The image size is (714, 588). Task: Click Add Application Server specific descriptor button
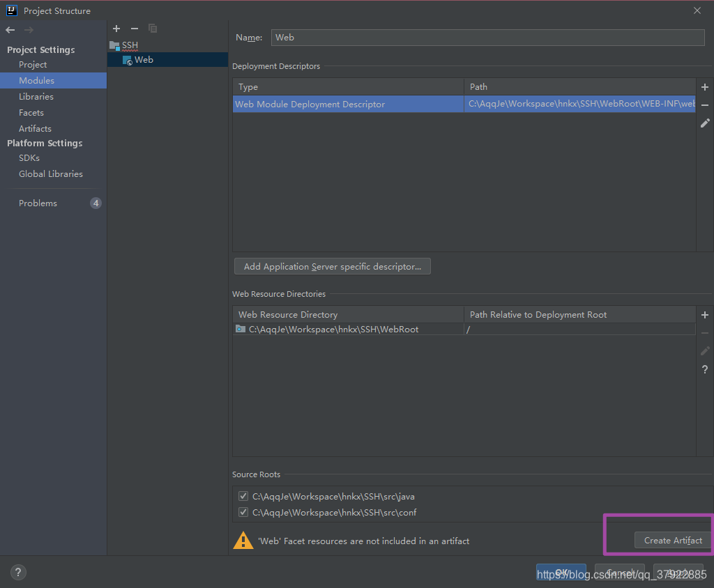333,266
